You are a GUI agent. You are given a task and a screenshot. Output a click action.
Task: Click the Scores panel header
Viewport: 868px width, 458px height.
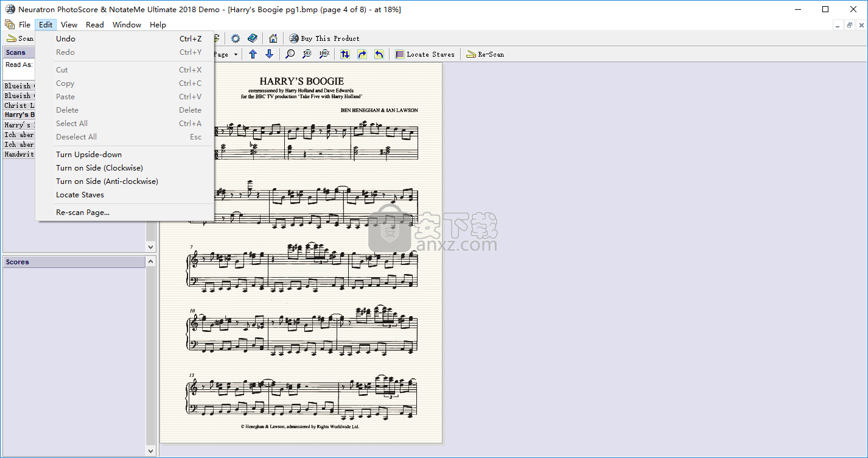tap(74, 262)
